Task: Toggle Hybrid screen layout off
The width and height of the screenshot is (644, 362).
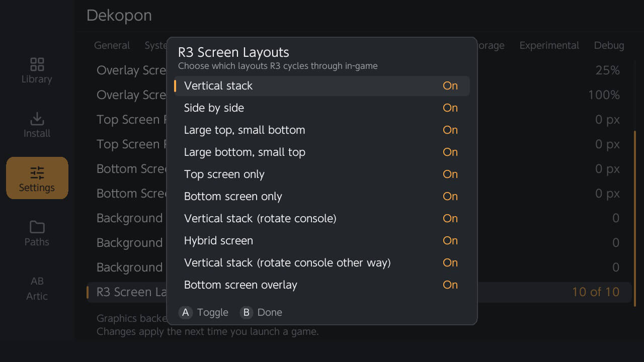Action: 322,241
